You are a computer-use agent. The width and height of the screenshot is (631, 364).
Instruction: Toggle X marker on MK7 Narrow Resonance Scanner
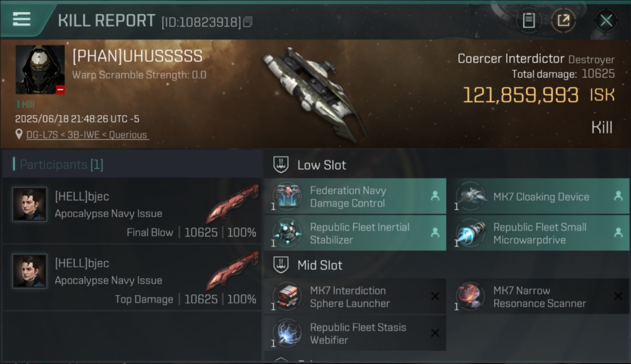618,296
